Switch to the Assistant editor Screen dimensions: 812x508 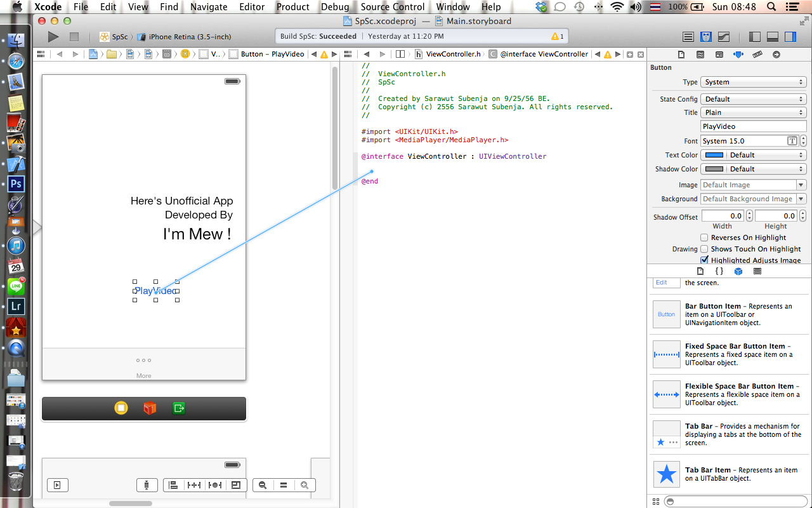click(705, 37)
